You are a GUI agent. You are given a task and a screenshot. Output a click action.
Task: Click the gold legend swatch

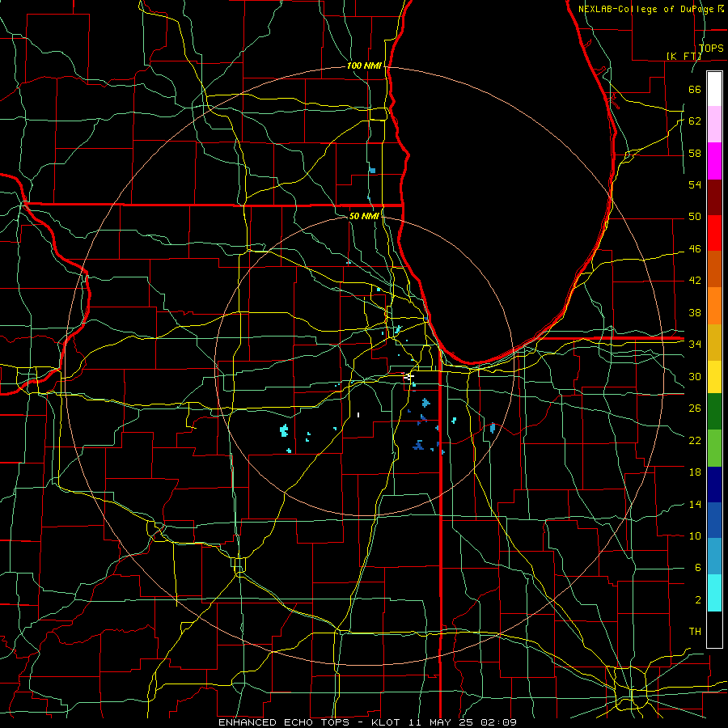pyautogui.click(x=714, y=342)
